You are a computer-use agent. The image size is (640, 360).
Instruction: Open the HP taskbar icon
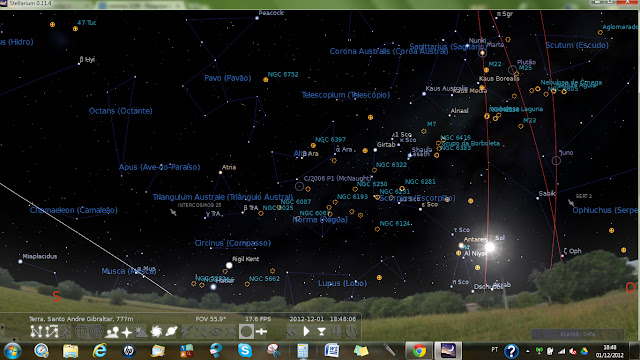[x=129, y=351]
